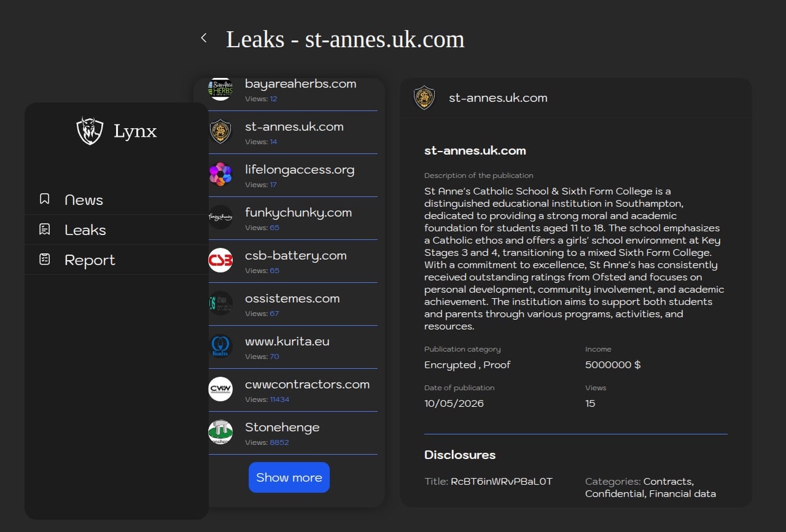This screenshot has height=532, width=786.
Task: Open the Leaks menu item
Action: 117,229
